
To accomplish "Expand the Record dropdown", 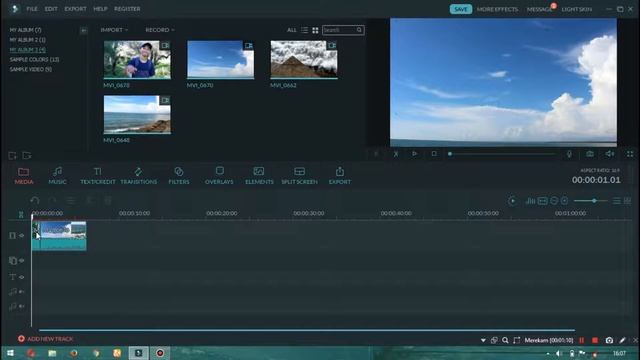I will (160, 30).
